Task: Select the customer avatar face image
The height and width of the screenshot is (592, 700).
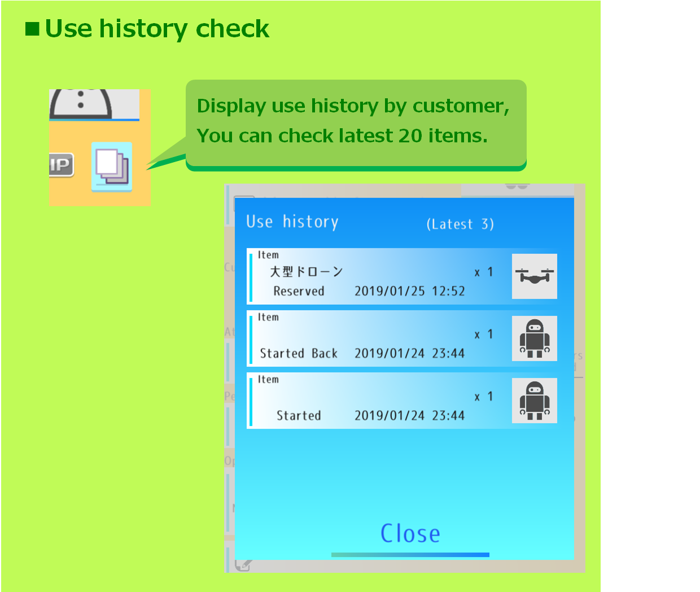Action: pos(81,104)
